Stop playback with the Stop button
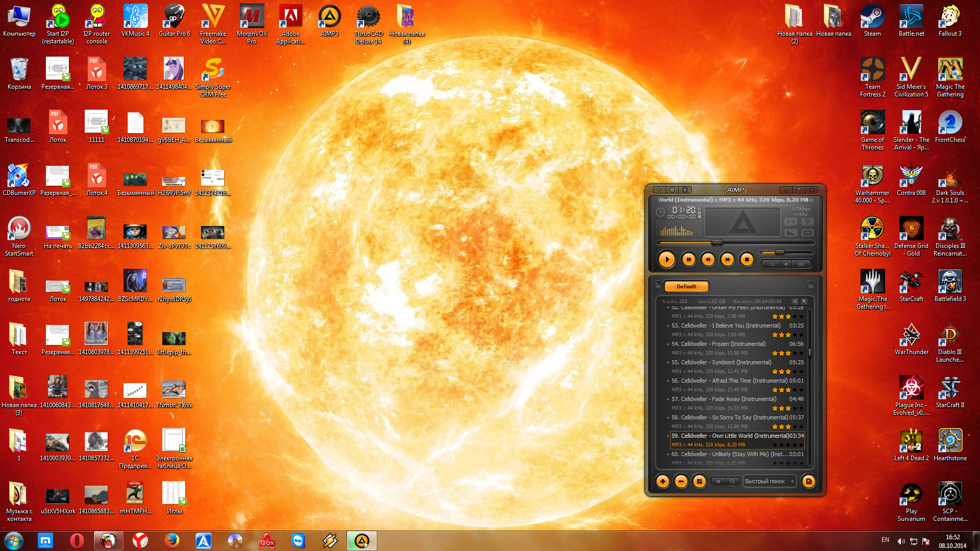 [x=747, y=260]
